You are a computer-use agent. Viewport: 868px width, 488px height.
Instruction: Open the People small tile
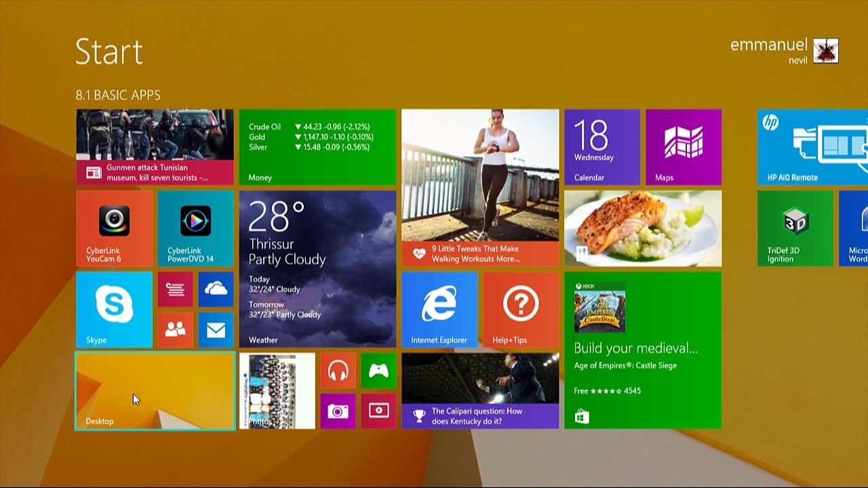click(x=175, y=330)
